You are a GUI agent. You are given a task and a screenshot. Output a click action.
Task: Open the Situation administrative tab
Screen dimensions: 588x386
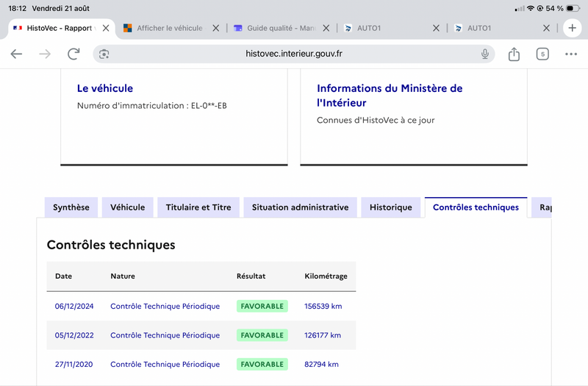(301, 207)
